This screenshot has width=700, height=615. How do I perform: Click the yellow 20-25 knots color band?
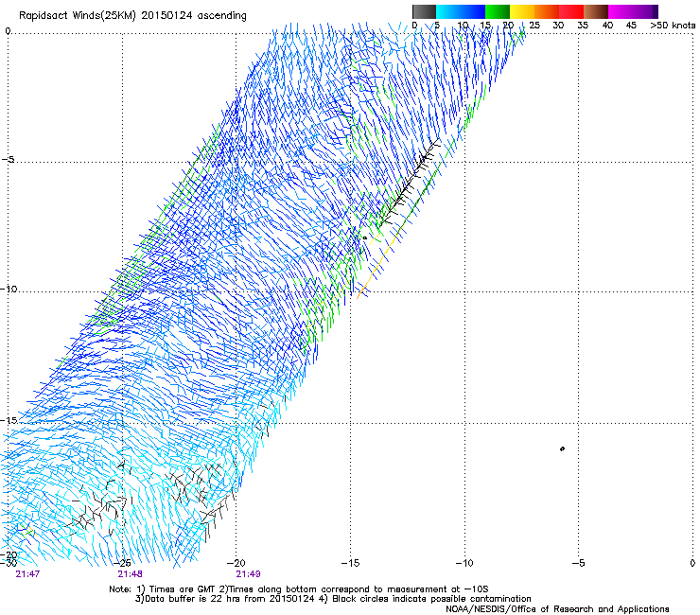[x=522, y=11]
